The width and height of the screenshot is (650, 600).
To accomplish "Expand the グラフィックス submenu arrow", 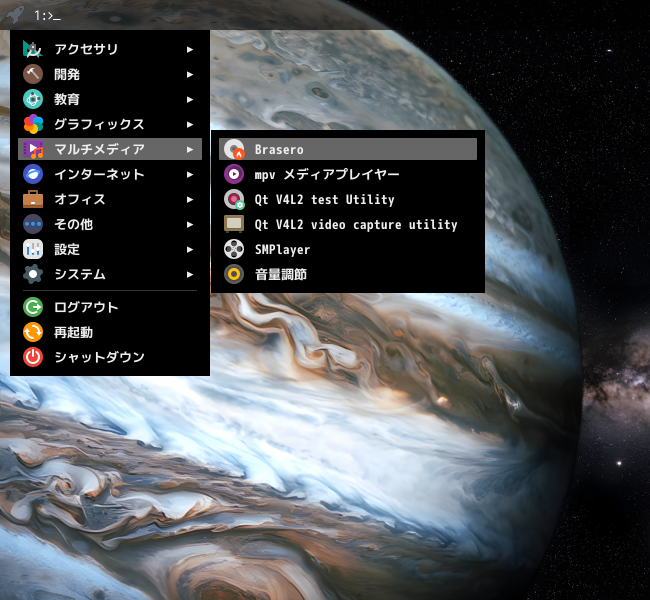I will pyautogui.click(x=190, y=124).
